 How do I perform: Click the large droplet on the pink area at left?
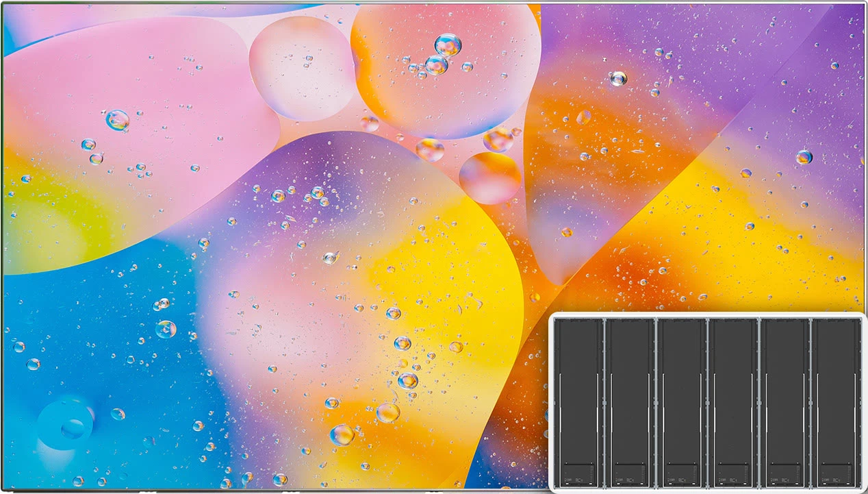117,120
